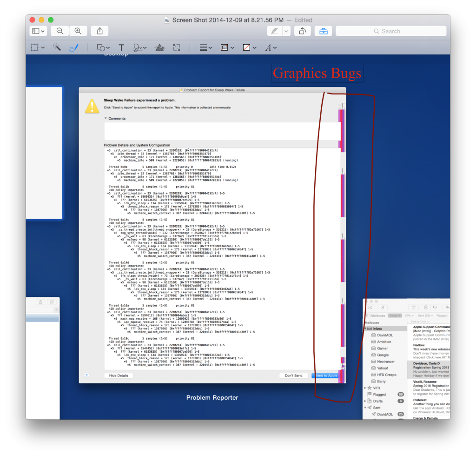Open the Shapes tool menu
The height and width of the screenshot is (456, 476).
(x=103, y=48)
